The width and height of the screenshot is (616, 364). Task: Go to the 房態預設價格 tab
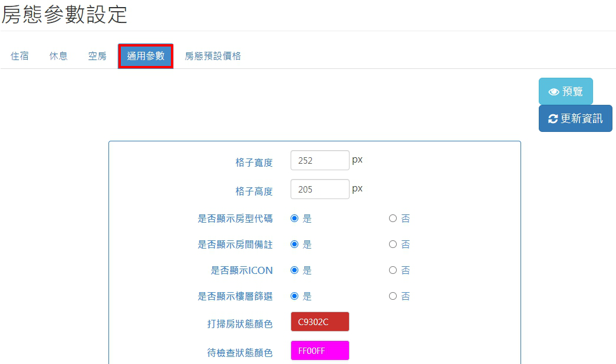(213, 57)
